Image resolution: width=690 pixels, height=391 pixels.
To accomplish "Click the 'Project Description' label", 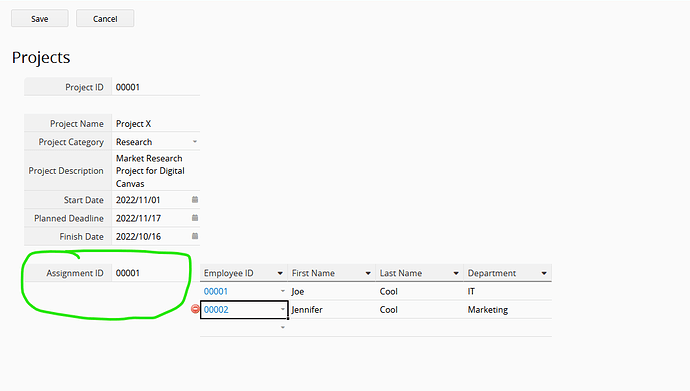I will click(x=66, y=171).
